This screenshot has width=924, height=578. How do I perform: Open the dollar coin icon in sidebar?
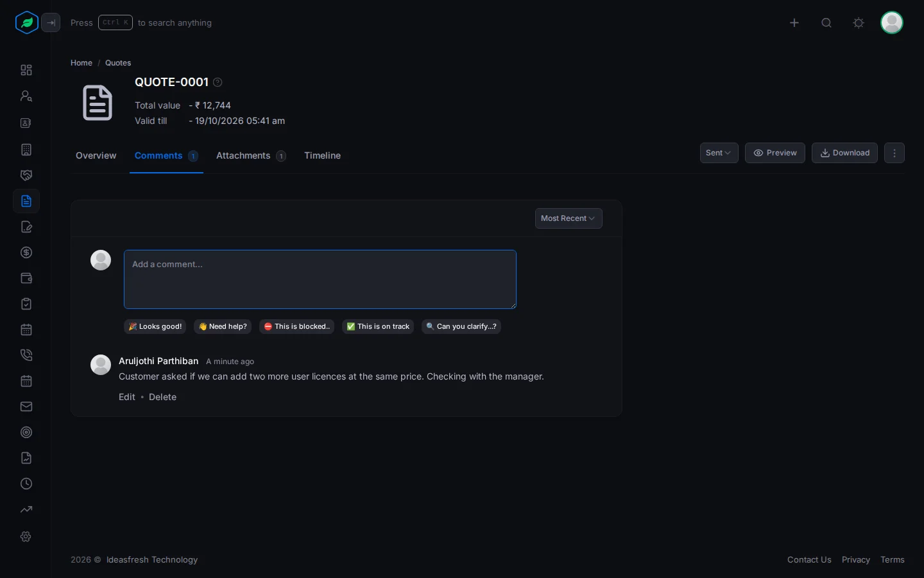click(26, 252)
